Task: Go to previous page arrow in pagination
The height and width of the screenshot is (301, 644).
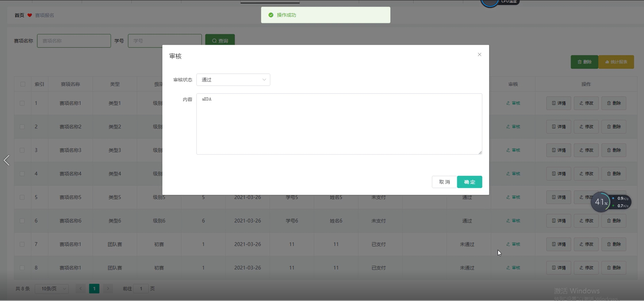Action: pyautogui.click(x=80, y=289)
